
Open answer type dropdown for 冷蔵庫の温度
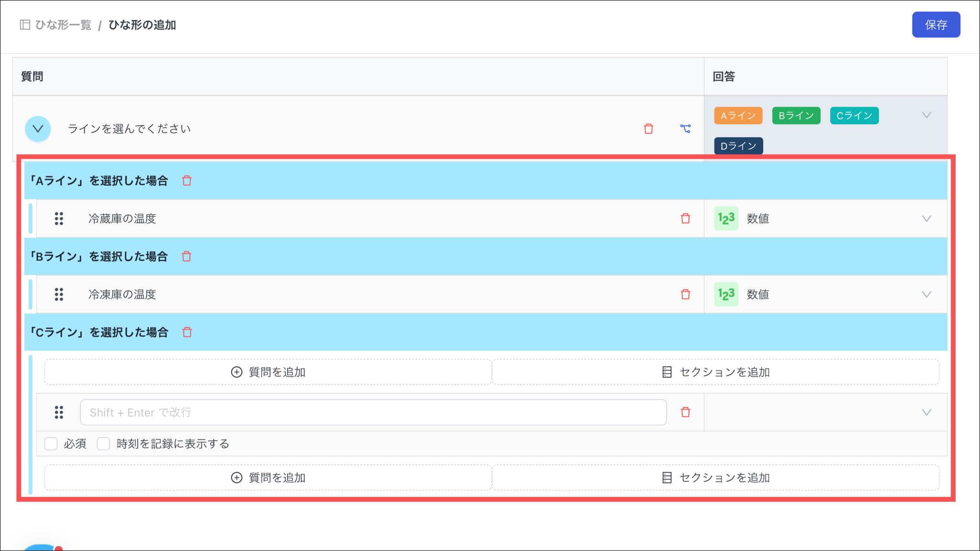(926, 219)
